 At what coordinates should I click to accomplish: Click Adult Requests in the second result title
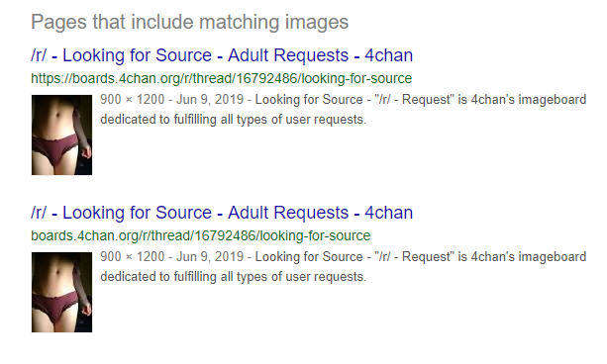coord(288,213)
